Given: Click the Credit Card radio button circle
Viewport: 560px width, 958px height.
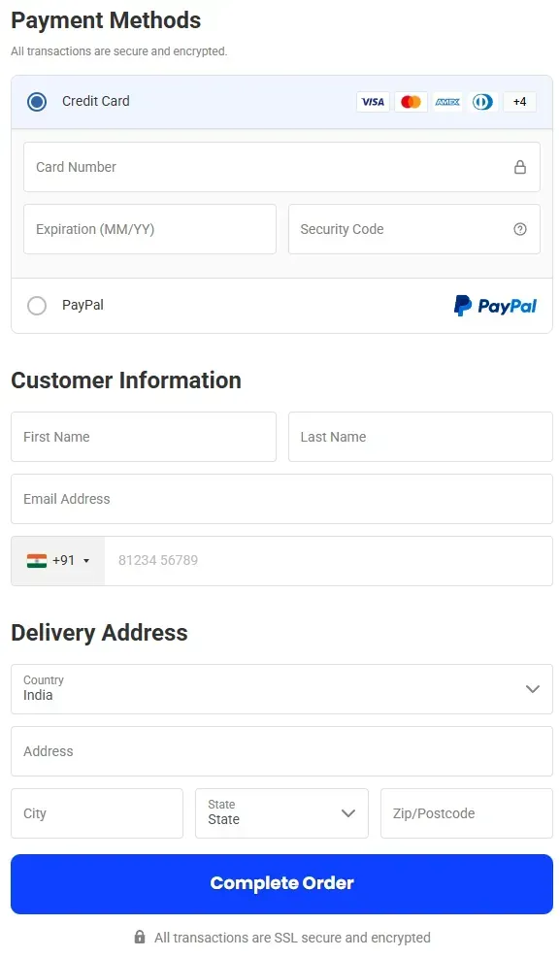Looking at the screenshot, I should [36, 101].
